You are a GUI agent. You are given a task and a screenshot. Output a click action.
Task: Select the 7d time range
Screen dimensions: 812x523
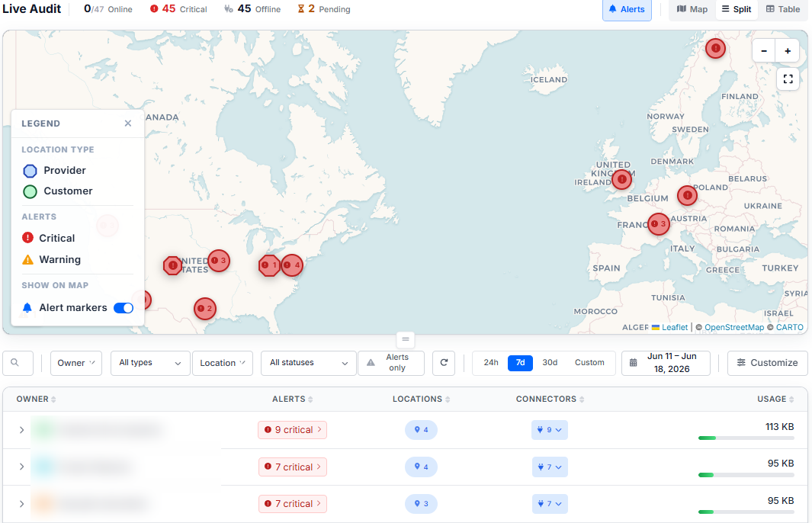coord(521,362)
